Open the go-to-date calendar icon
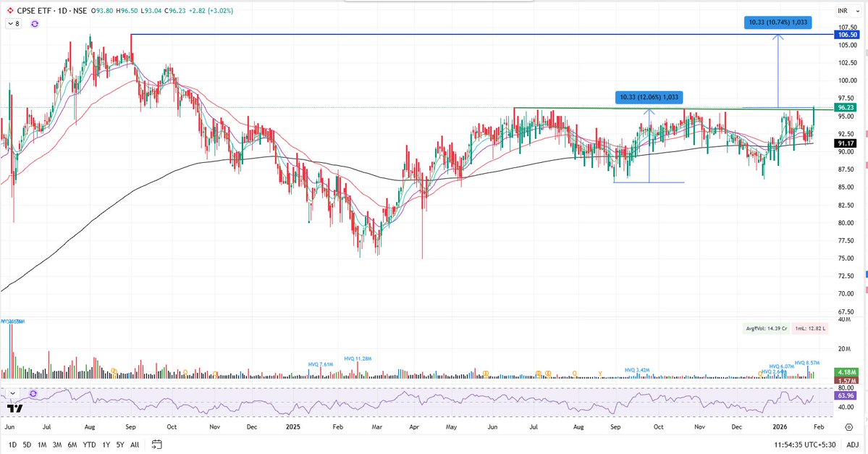868x454 pixels. click(156, 445)
